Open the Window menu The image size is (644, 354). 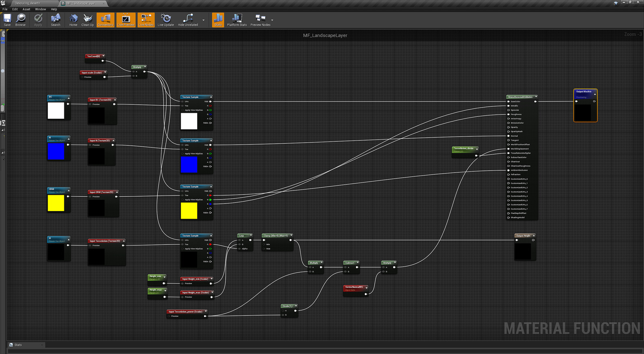pyautogui.click(x=40, y=9)
